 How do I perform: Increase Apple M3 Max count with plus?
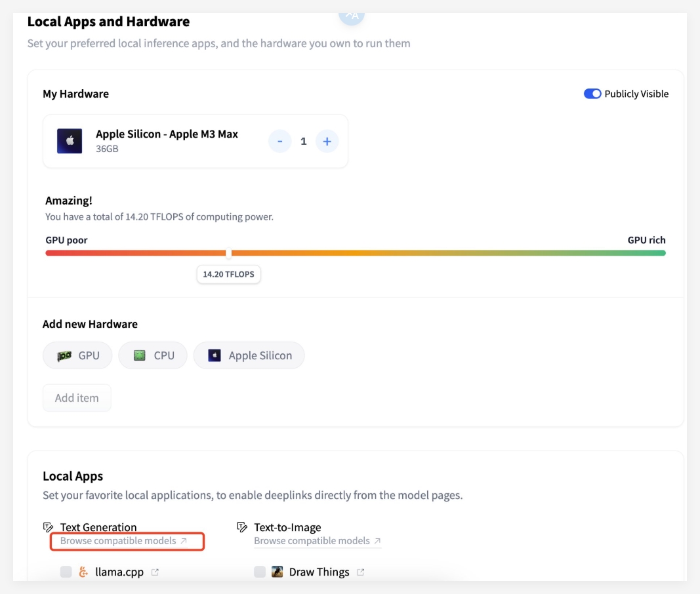click(x=327, y=141)
